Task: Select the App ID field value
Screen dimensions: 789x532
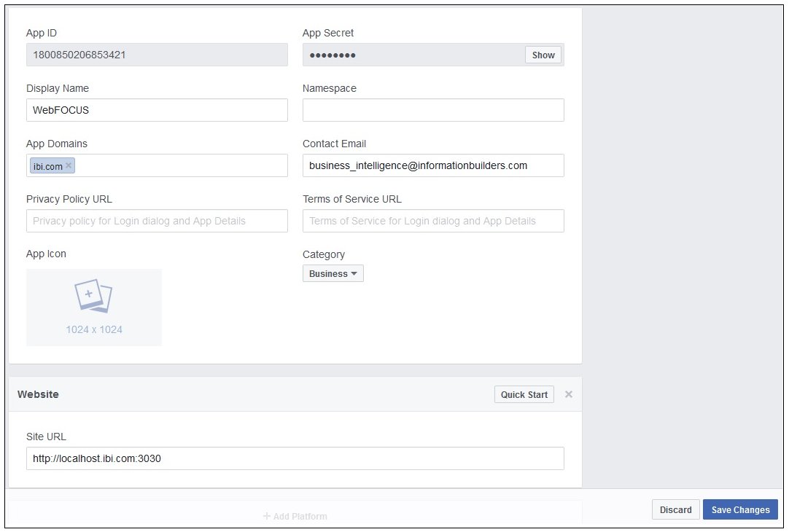Action: coord(157,55)
